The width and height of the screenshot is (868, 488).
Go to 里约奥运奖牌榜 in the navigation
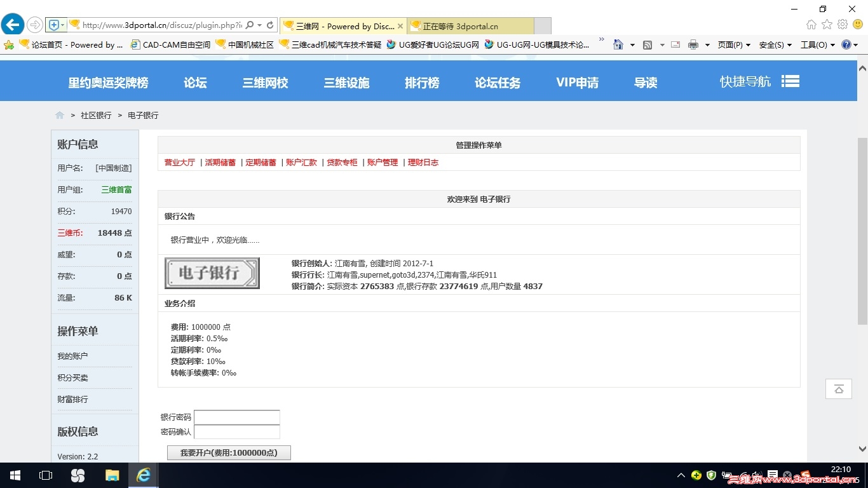(x=108, y=83)
